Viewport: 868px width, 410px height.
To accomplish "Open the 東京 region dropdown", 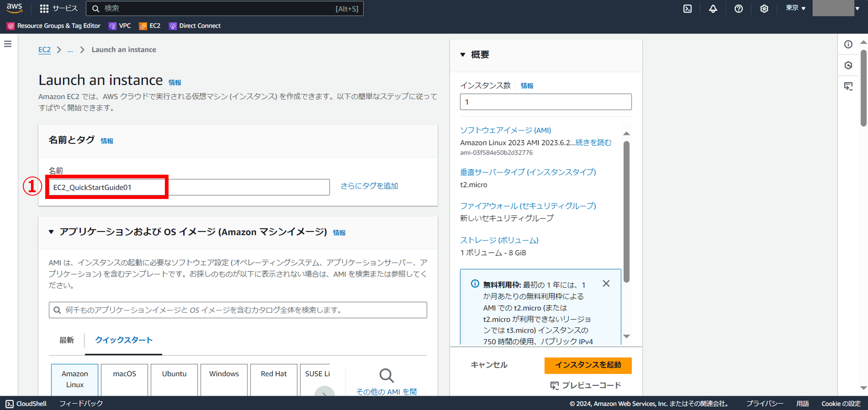I will click(795, 8).
